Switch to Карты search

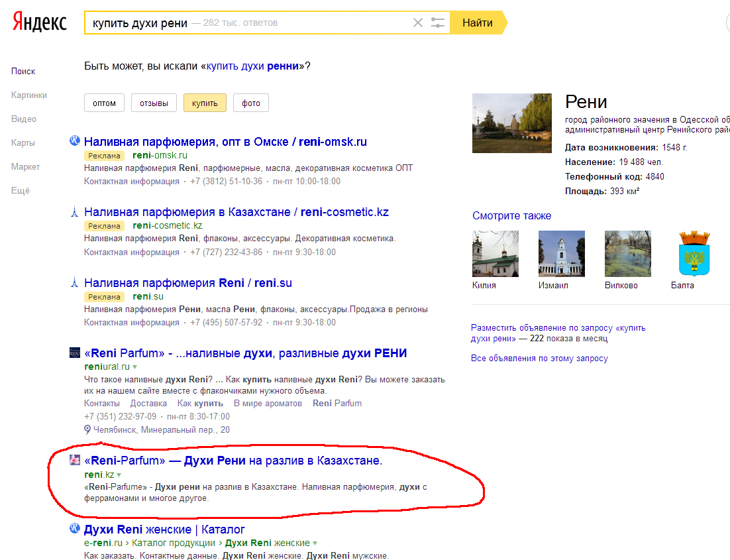[x=23, y=142]
